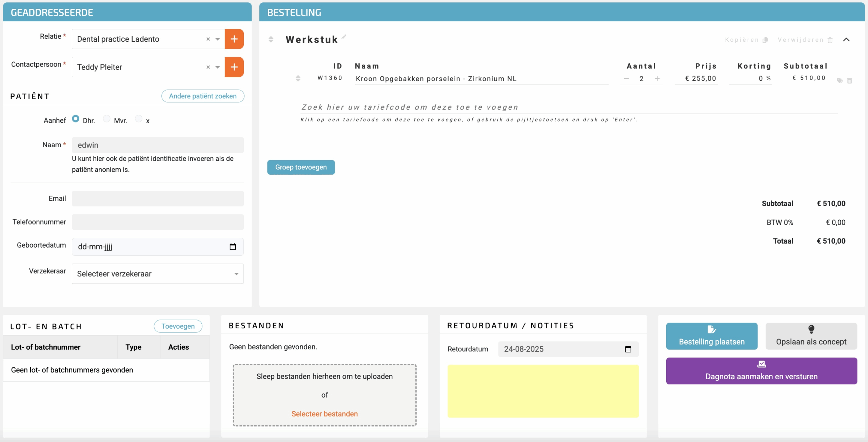
Task: Click the Kopiëren copy icon
Action: 765,40
